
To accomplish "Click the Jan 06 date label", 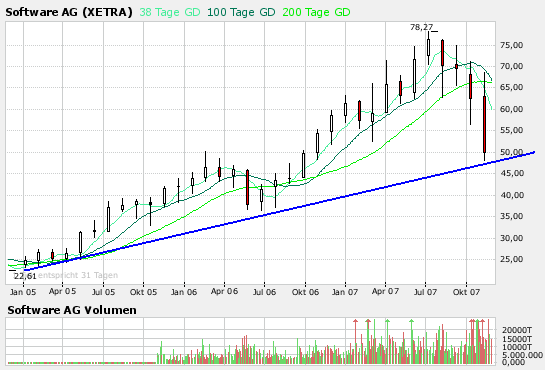I will (x=184, y=292).
